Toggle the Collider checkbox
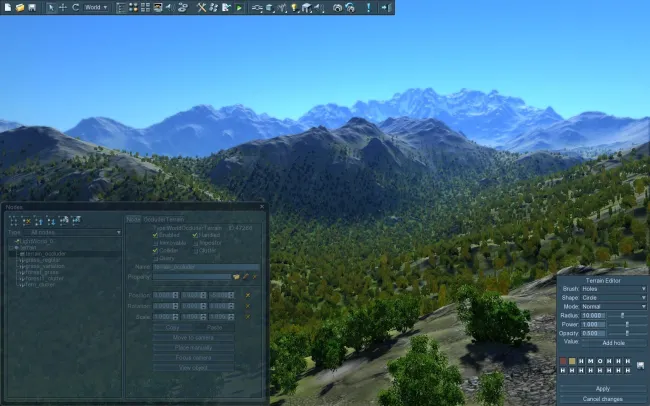This screenshot has width=650, height=406. [x=155, y=250]
